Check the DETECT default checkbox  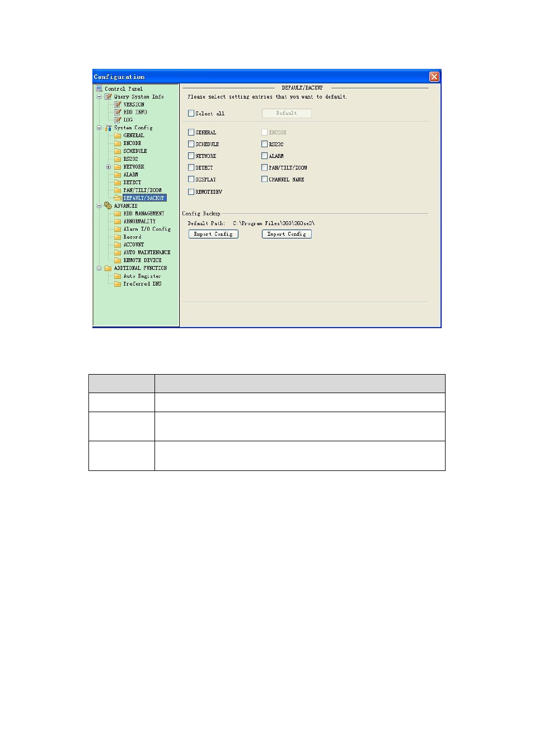(191, 167)
